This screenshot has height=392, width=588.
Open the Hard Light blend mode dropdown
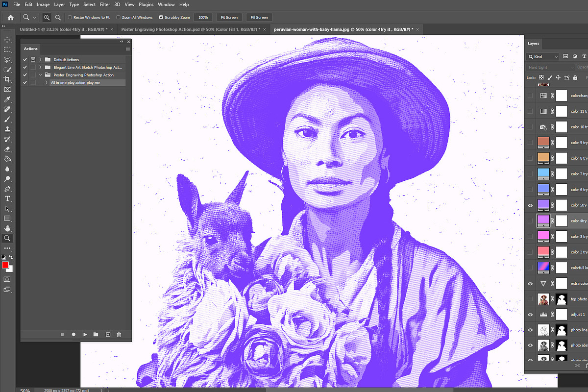pyautogui.click(x=550, y=67)
